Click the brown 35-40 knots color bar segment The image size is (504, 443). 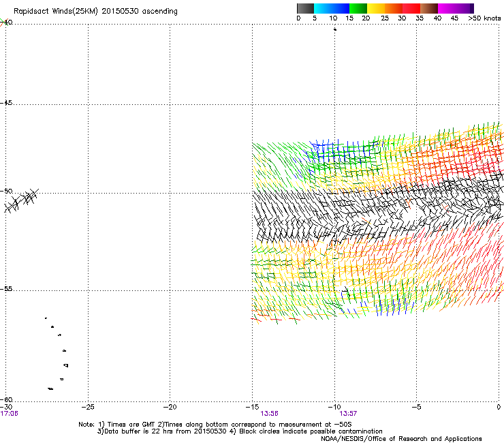click(429, 8)
